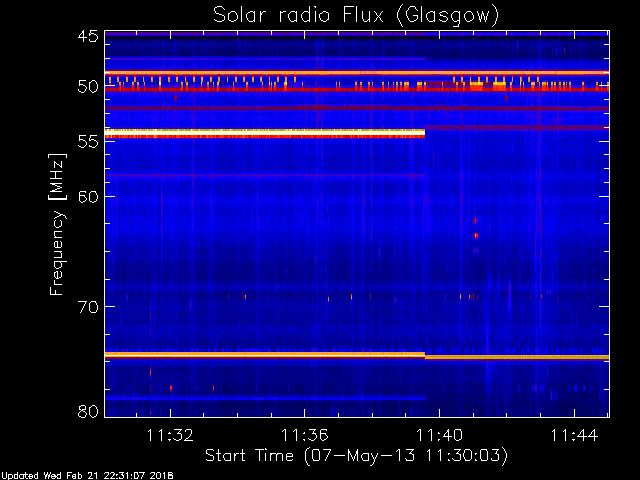The image size is (640, 480).
Task: Click the 50 frequency tick label
Action: click(x=88, y=87)
